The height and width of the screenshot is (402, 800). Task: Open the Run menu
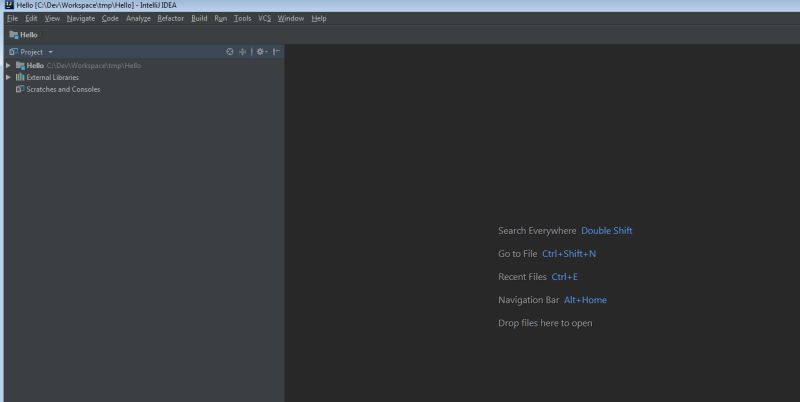click(220, 18)
